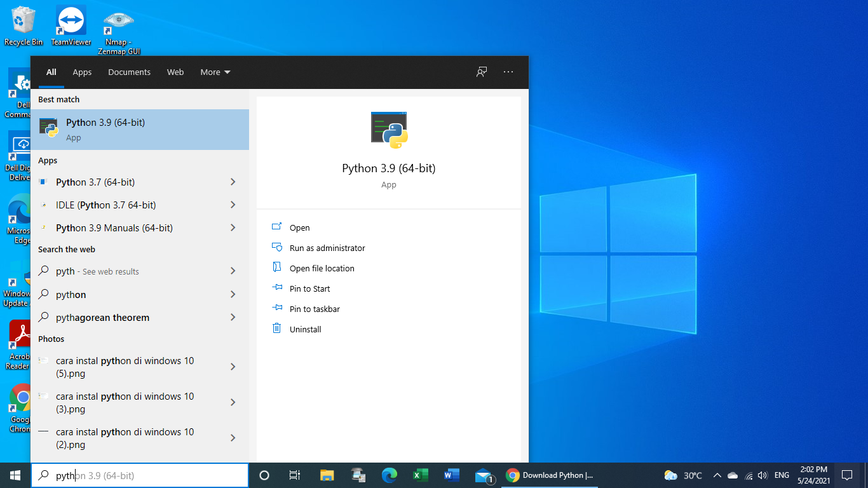Click the taskbar search input box
The height and width of the screenshot is (488, 868).
[x=140, y=475]
